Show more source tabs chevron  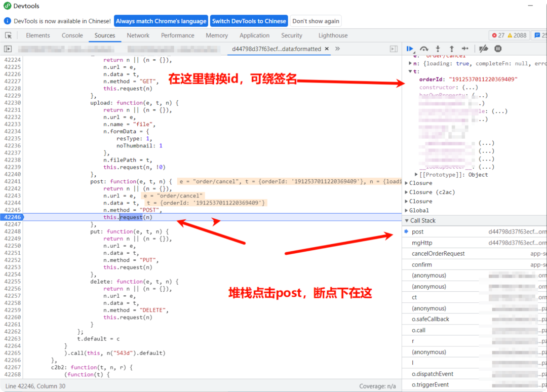coord(337,49)
